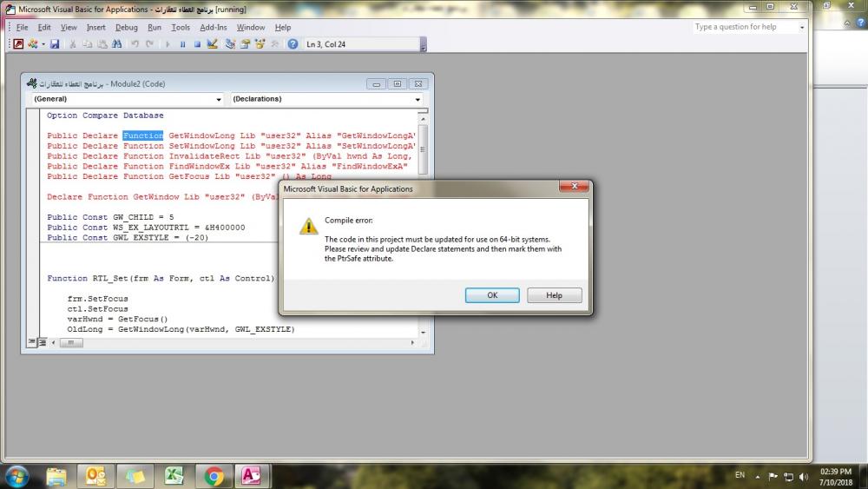The width and height of the screenshot is (868, 489).
Task: Click the volume speaker icon in system tray
Action: click(x=804, y=476)
